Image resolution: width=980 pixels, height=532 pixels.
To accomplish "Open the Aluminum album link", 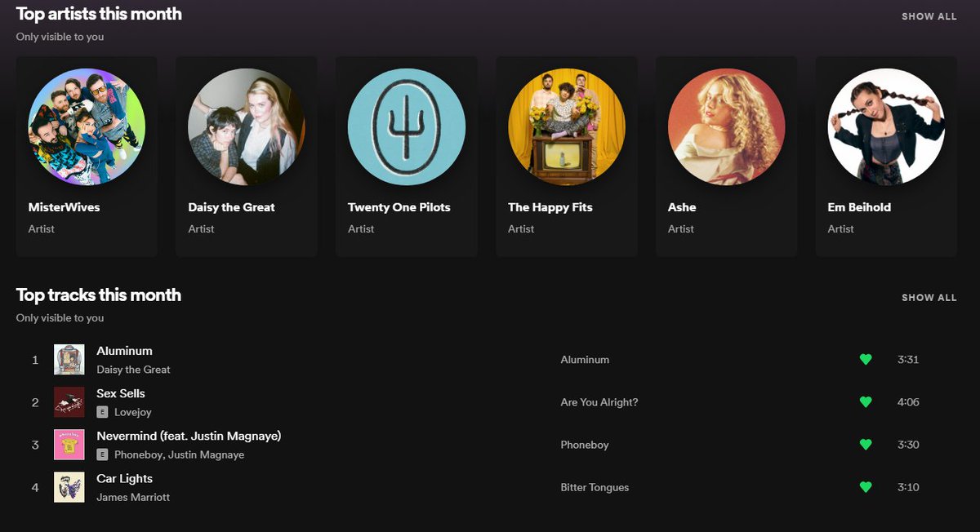I will (x=585, y=360).
